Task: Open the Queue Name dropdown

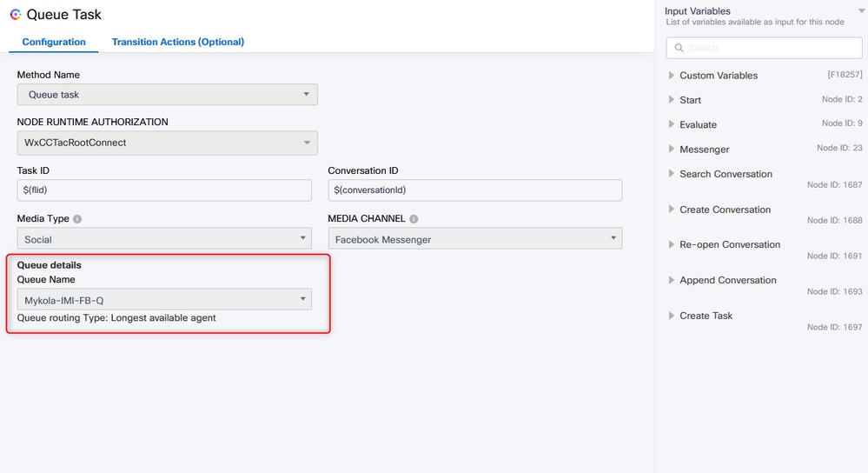Action: pyautogui.click(x=164, y=300)
